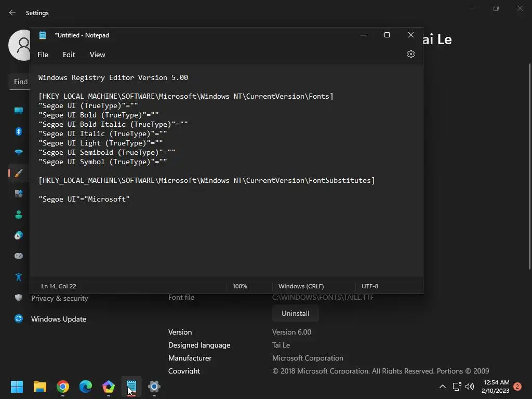This screenshot has width=532, height=399.
Task: Click line "Segoe UI Bold (TrueType)"=""
Action: [x=98, y=115]
